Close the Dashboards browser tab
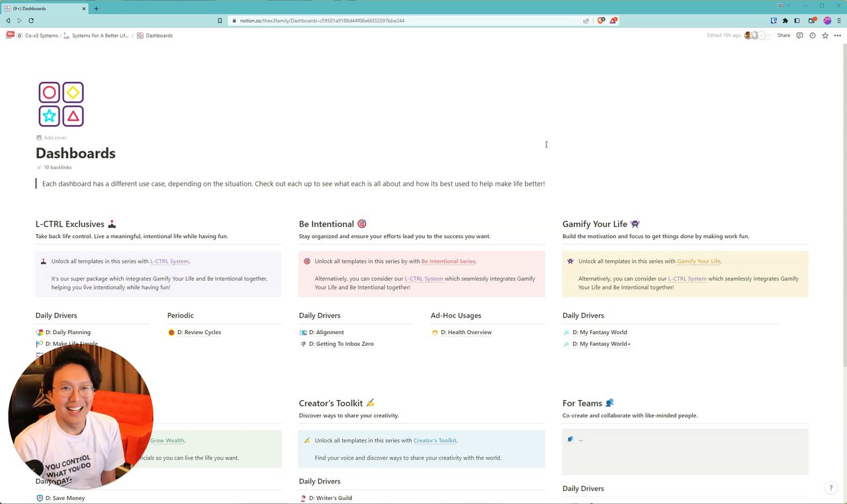Viewport: 847px width, 504px height. coord(84,9)
